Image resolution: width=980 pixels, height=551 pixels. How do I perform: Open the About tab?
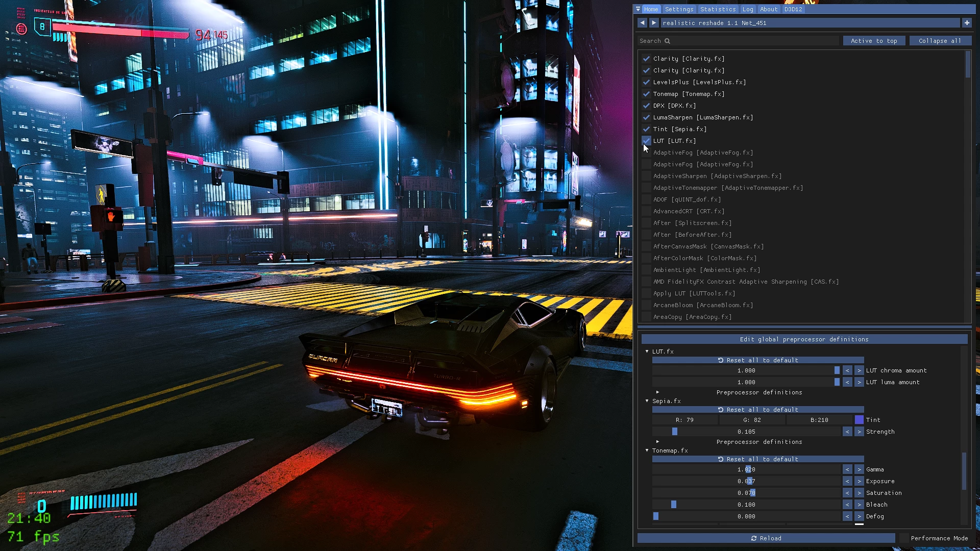pos(769,9)
